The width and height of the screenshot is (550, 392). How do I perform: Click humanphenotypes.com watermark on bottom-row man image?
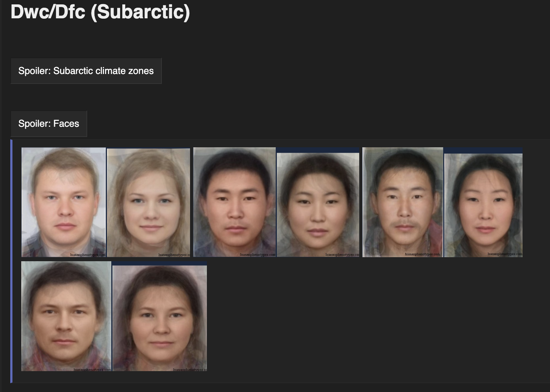(x=93, y=369)
